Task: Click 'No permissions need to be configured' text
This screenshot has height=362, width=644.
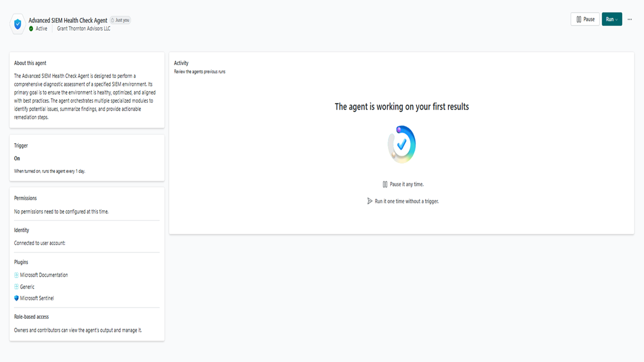Action: 61,212
